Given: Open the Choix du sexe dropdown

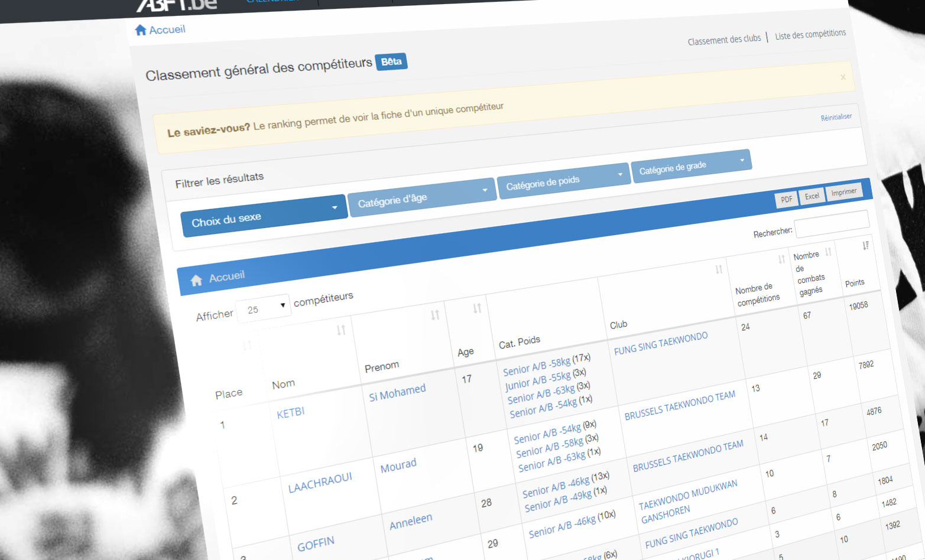Looking at the screenshot, I should [264, 216].
